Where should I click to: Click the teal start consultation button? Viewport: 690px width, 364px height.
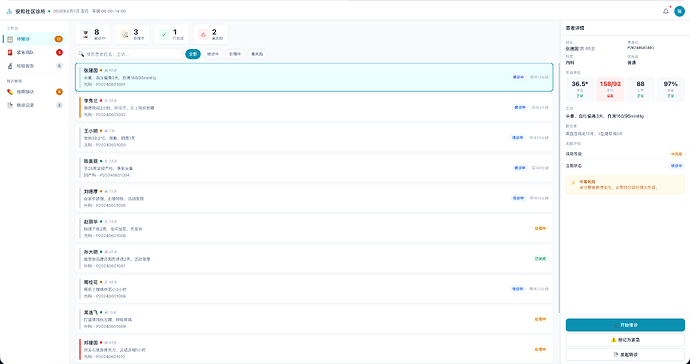point(625,325)
